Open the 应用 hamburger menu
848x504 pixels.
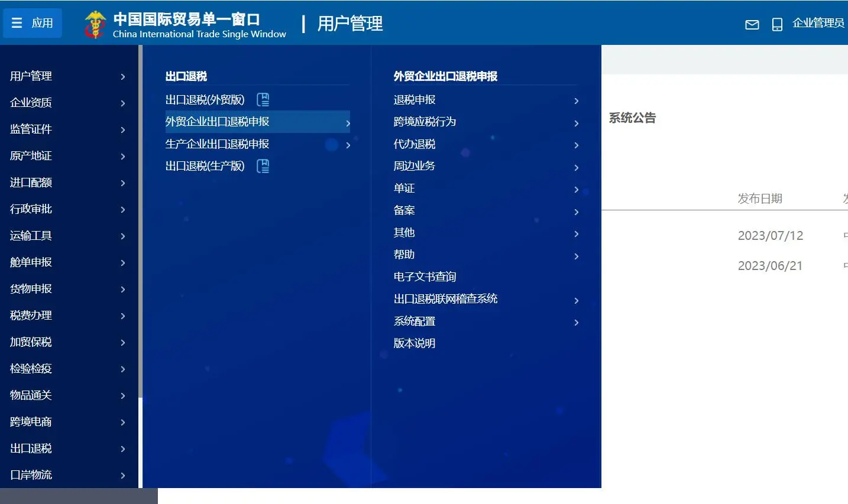pyautogui.click(x=32, y=22)
